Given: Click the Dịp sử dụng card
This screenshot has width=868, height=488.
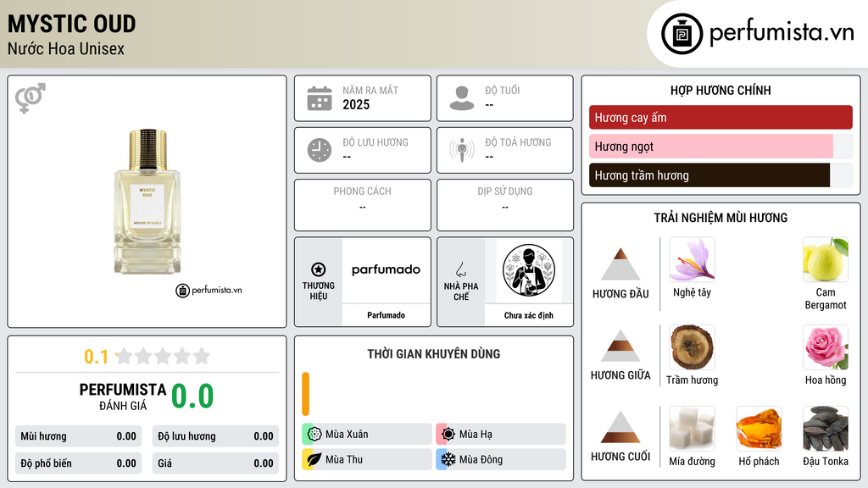Looking at the screenshot, I should [x=505, y=205].
